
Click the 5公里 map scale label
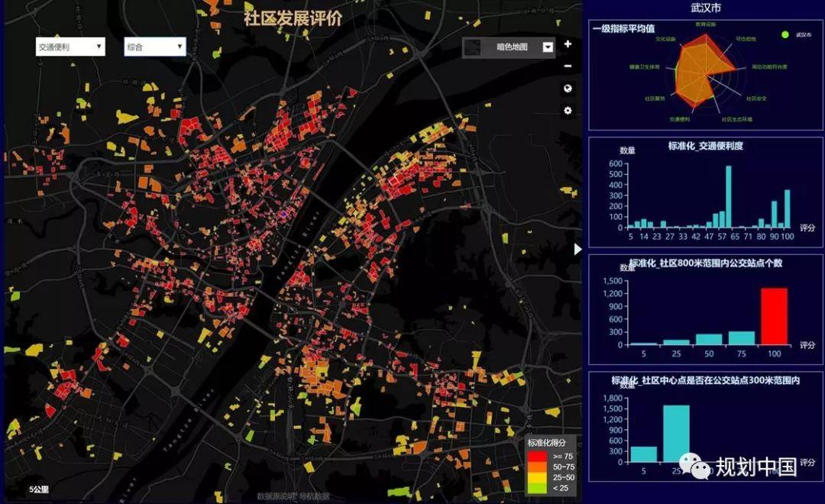[x=39, y=489]
